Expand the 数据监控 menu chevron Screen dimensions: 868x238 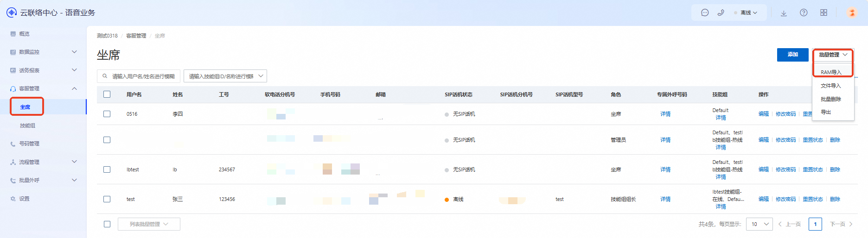pos(74,52)
